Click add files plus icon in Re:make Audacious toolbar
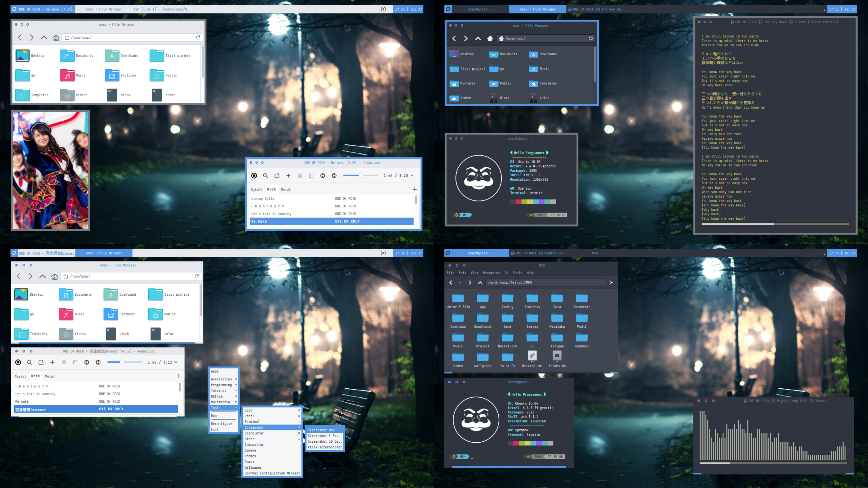The height and width of the screenshot is (488, 868). click(x=288, y=176)
